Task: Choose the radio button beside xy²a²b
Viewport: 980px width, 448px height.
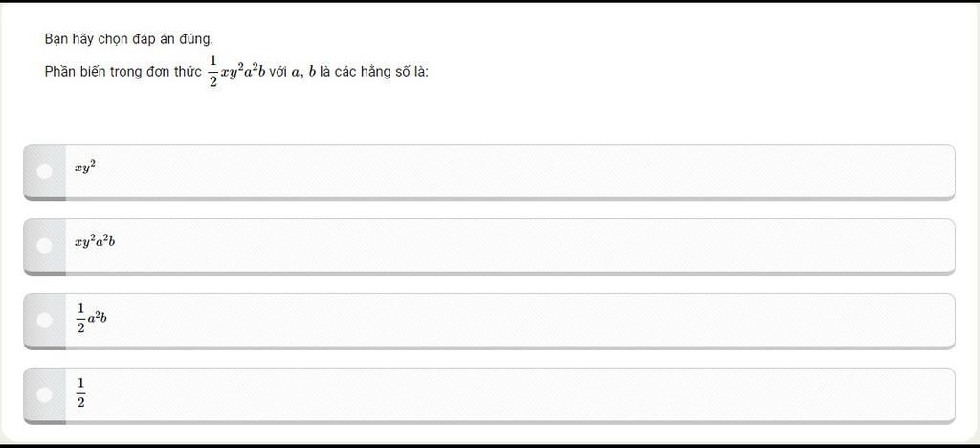Action: 44,245
